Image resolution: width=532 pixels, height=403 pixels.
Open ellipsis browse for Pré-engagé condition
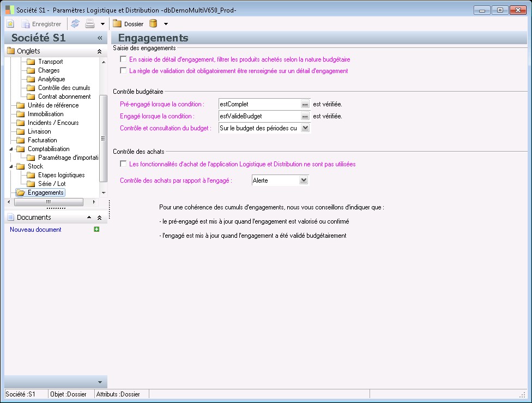[x=305, y=104]
